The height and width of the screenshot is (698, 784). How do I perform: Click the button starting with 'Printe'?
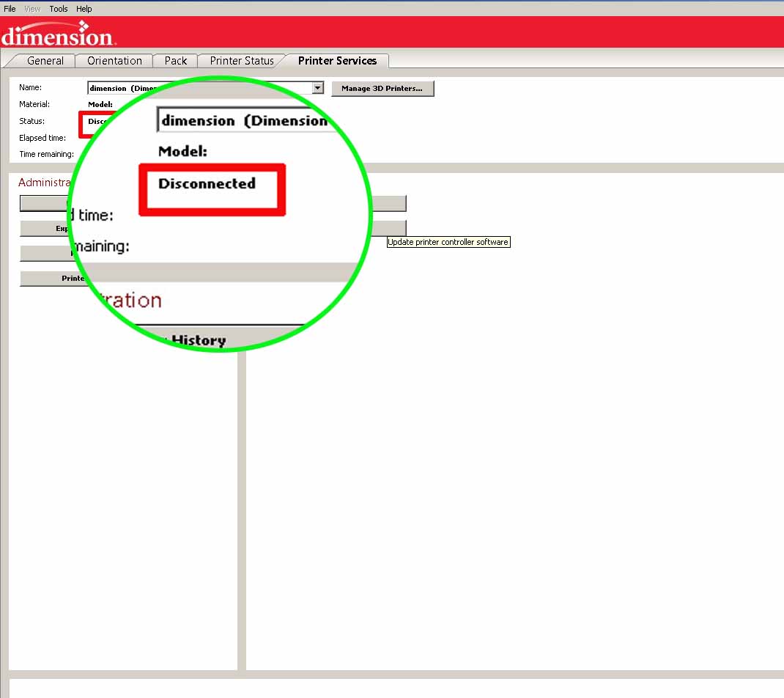point(52,278)
